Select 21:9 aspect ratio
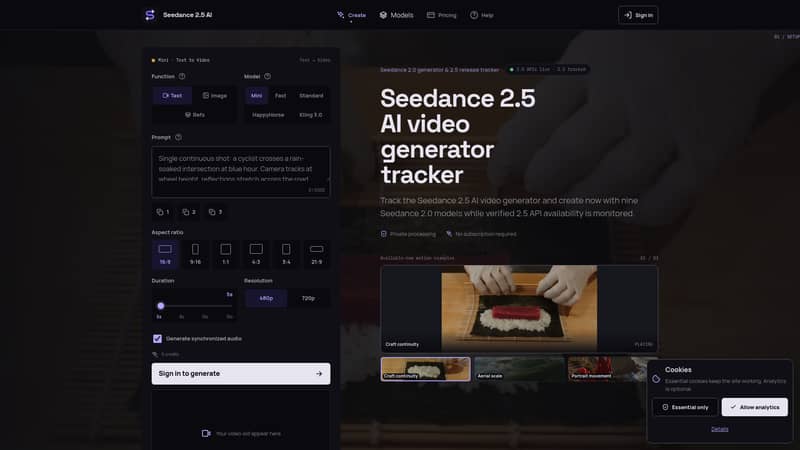The height and width of the screenshot is (450, 800). click(x=317, y=254)
